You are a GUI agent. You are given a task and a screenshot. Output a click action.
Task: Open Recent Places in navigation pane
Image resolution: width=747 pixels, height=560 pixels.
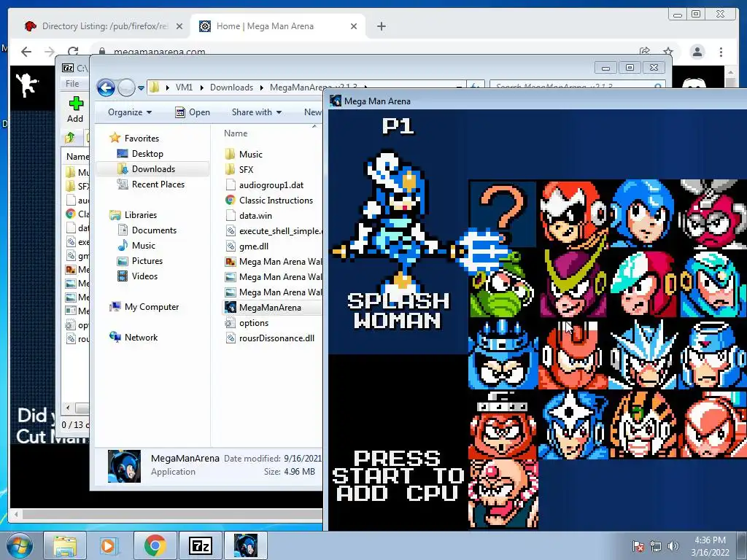[158, 184]
